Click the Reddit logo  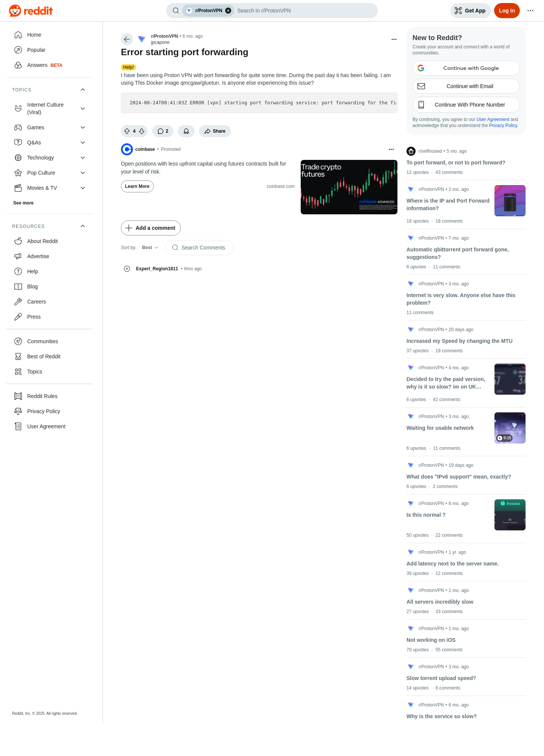[31, 11]
